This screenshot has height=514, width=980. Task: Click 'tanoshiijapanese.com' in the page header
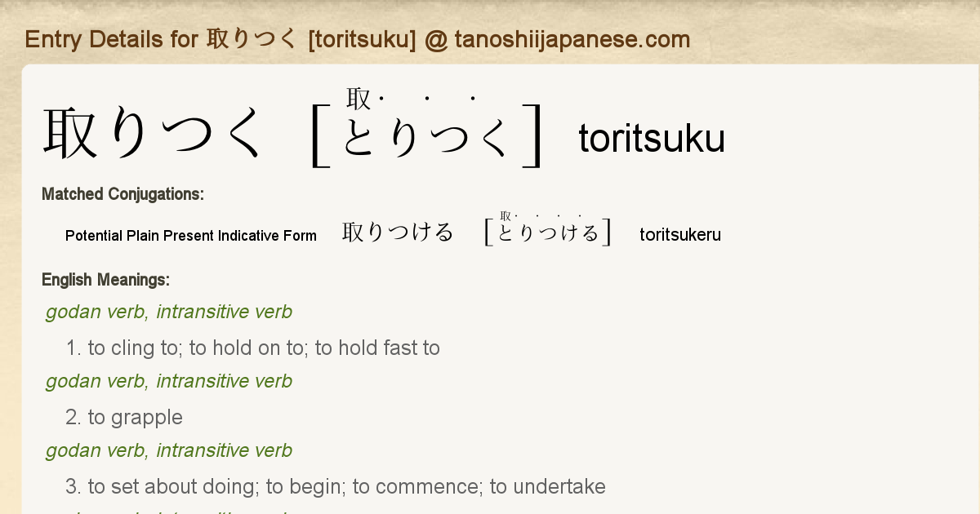572,39
